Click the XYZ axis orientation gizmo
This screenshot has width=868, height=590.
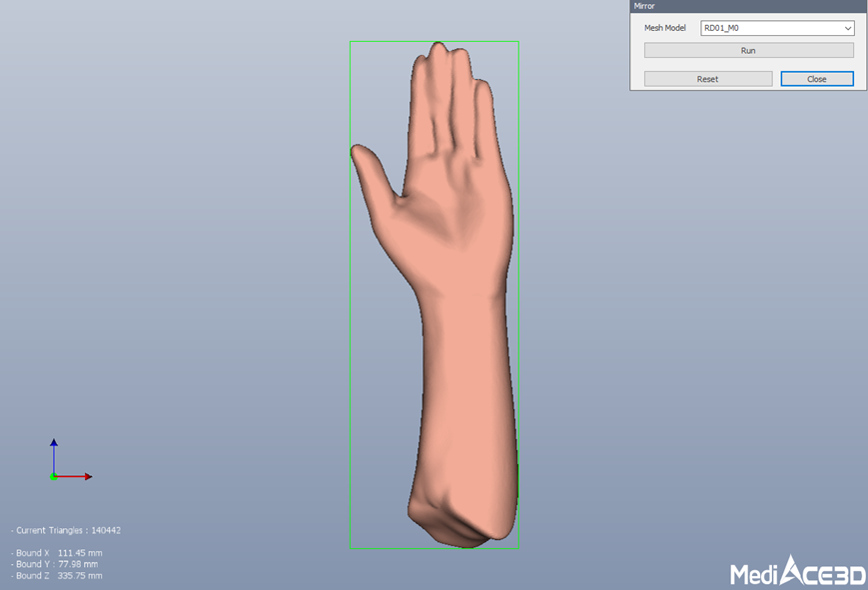(70, 460)
